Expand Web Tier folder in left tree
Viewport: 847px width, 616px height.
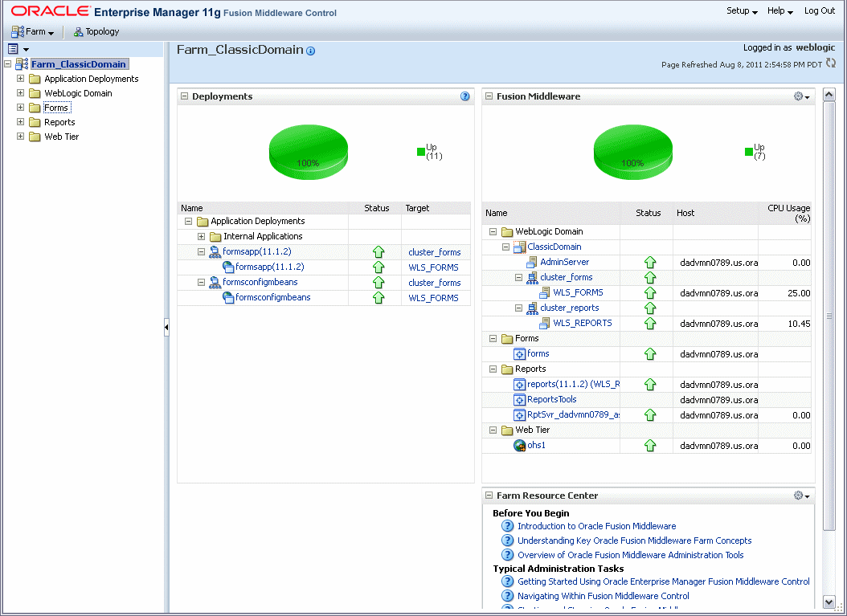coord(21,136)
